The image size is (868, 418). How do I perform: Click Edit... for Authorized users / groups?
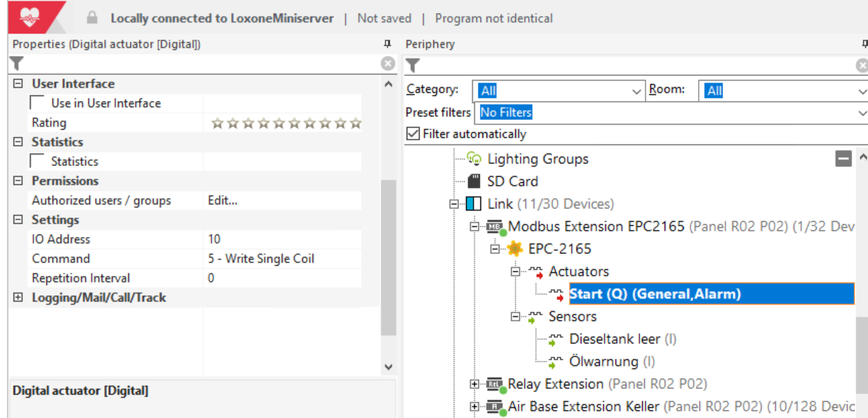(x=222, y=200)
